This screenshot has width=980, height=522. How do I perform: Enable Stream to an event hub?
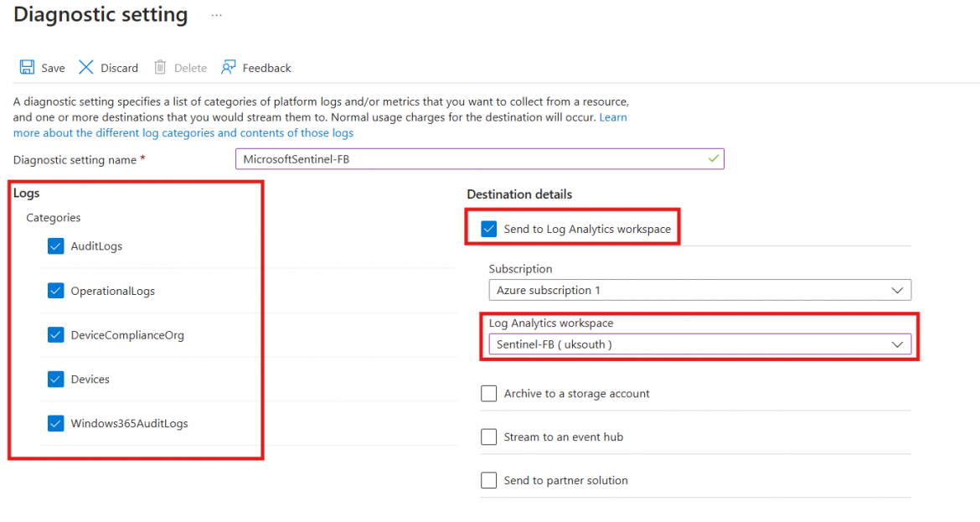[488, 437]
